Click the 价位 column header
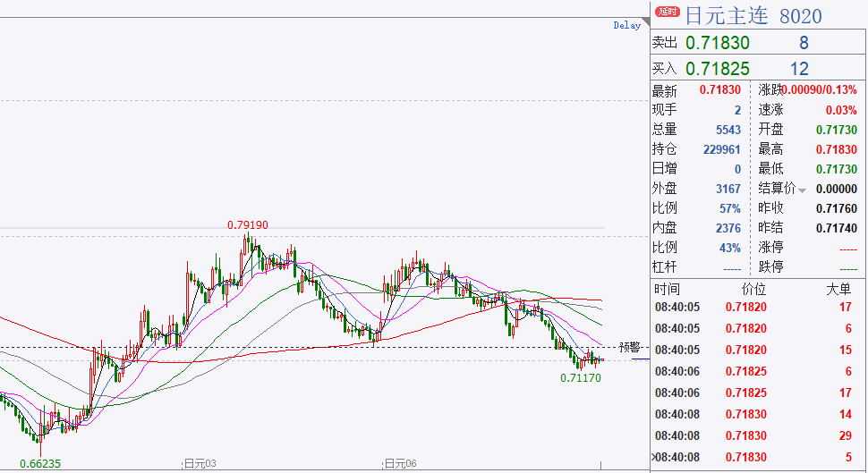This screenshot has height=473, width=868. click(753, 289)
